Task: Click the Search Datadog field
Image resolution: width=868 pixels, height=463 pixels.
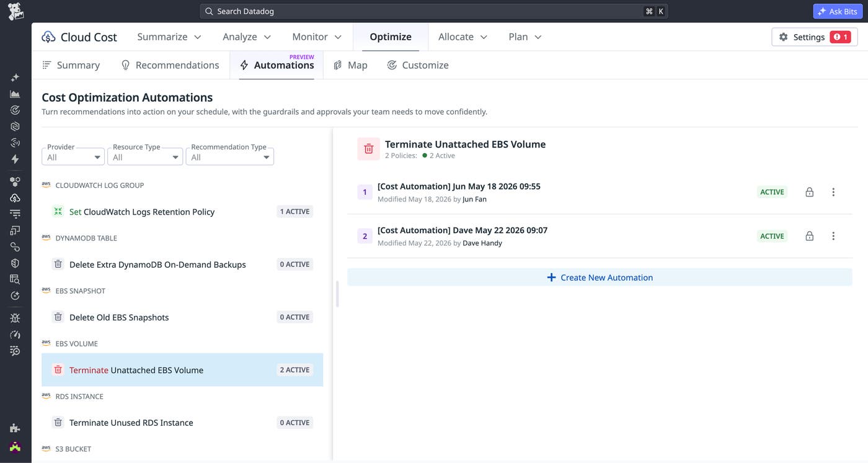Action: pyautogui.click(x=434, y=11)
